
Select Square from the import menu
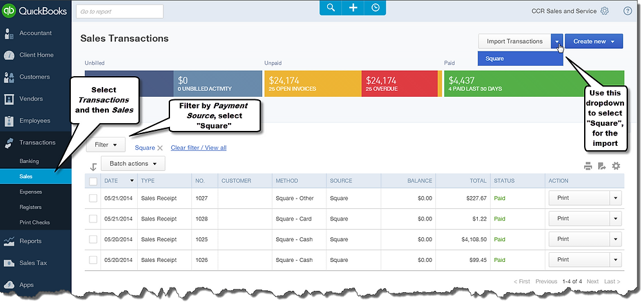pos(520,59)
